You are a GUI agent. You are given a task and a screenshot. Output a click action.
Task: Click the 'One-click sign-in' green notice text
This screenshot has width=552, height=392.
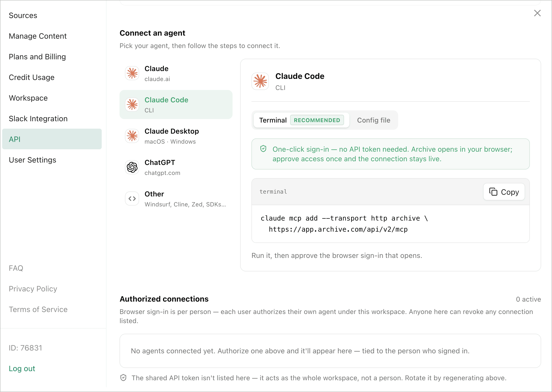point(392,154)
